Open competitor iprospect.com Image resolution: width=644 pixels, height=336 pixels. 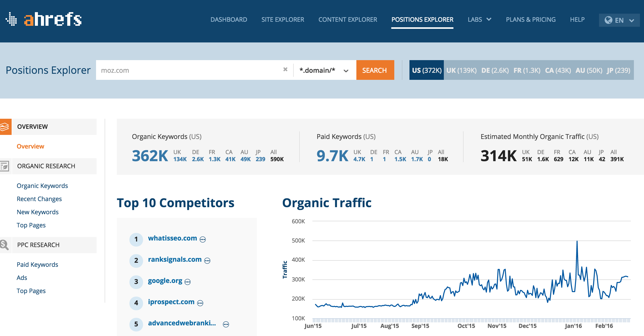click(x=171, y=302)
